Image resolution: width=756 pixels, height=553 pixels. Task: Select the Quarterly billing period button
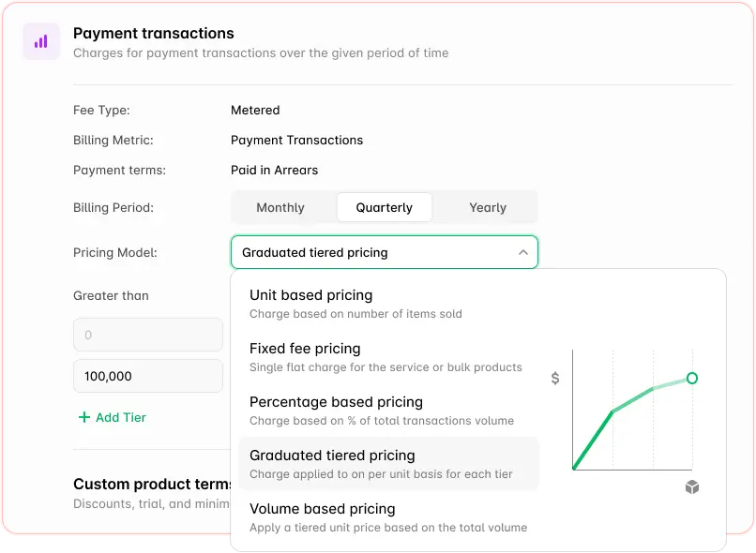pos(385,207)
